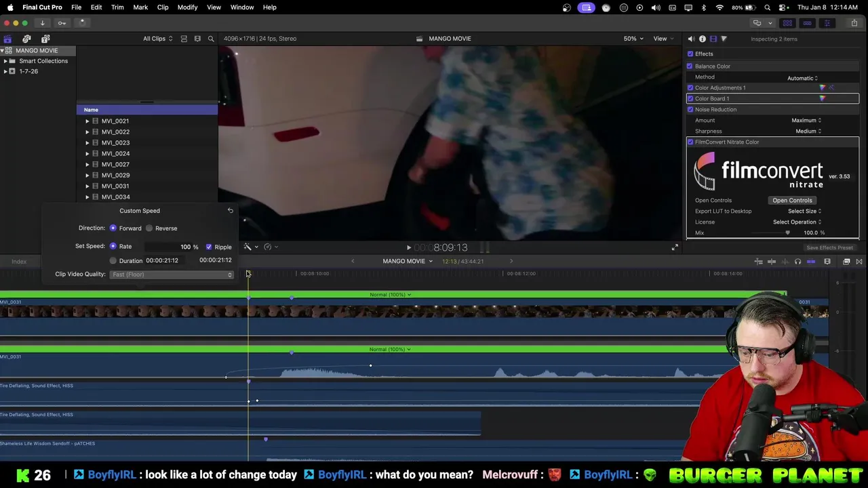Toggle the Inspector visibility button in toolbar
The image size is (868, 488).
click(x=827, y=23)
